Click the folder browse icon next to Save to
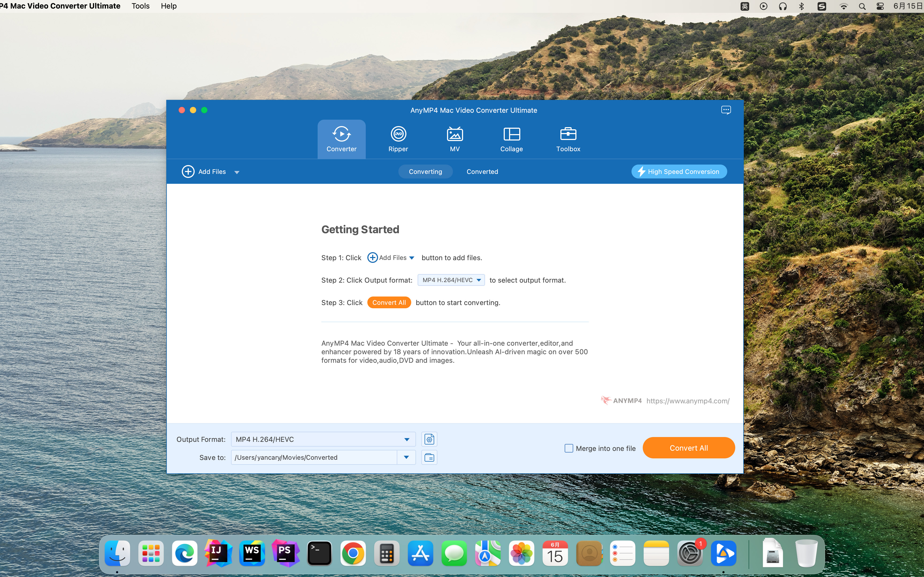This screenshot has height=577, width=924. pyautogui.click(x=429, y=457)
